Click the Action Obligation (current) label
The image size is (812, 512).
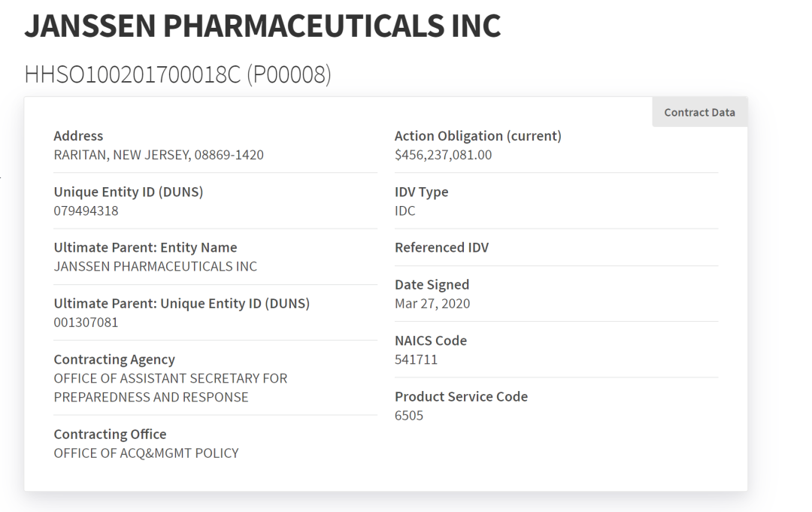tap(477, 136)
